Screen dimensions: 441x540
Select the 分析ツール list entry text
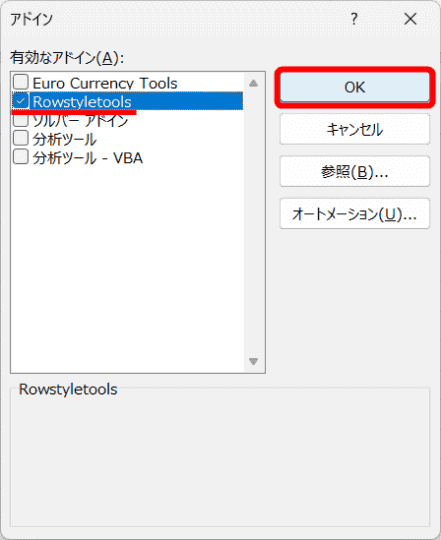coord(64,139)
